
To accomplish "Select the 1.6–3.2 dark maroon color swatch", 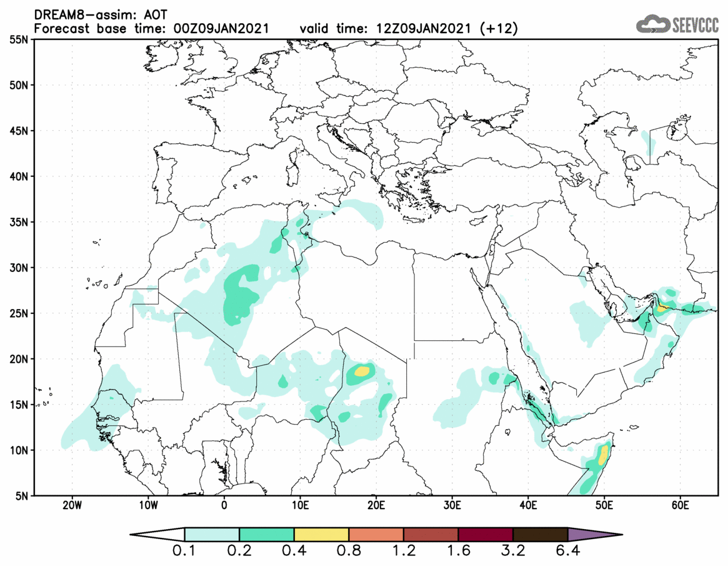I will 486,534.
